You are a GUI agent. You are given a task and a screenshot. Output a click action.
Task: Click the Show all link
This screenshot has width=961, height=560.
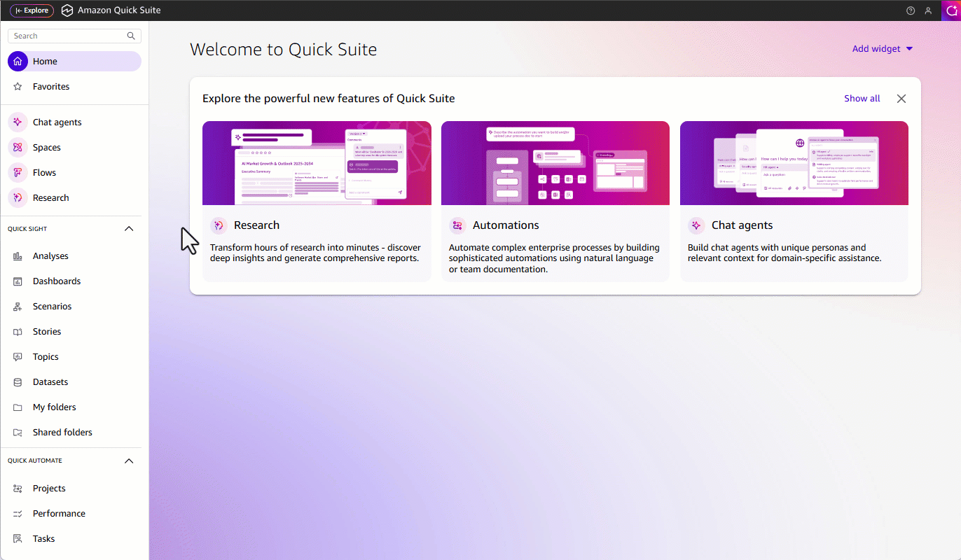click(x=862, y=99)
